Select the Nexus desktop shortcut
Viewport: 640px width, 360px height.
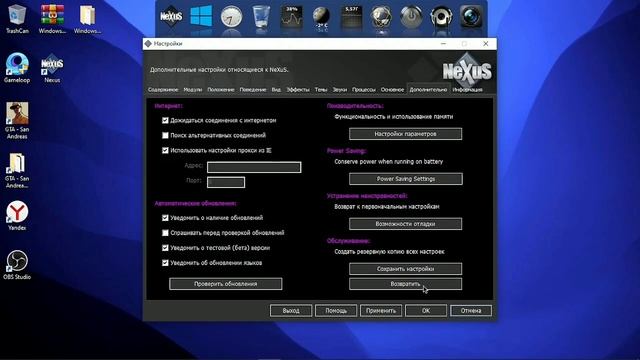pyautogui.click(x=52, y=68)
